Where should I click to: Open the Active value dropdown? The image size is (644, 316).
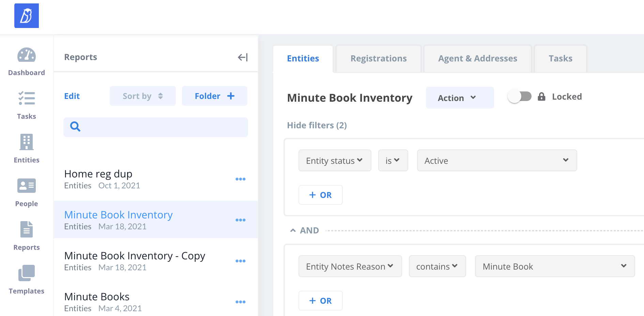coord(496,160)
